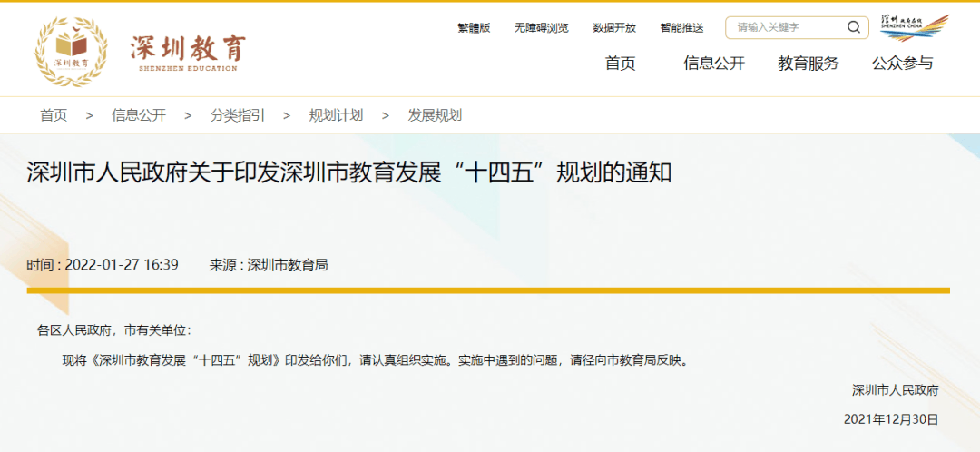Click the Shenzhen Education emblem logo
The width and height of the screenshot is (980, 452).
[71, 52]
